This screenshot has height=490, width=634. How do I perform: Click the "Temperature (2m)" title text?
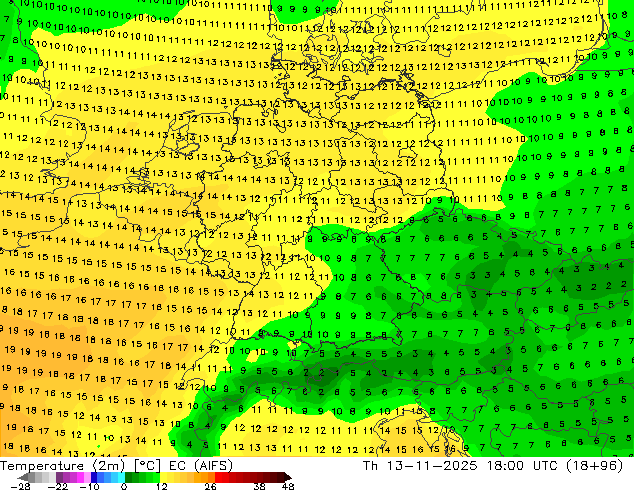62,466
